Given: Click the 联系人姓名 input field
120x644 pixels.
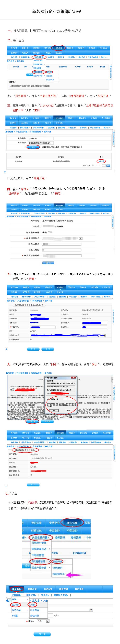Looking at the screenshot, I should (x=62, y=244).
